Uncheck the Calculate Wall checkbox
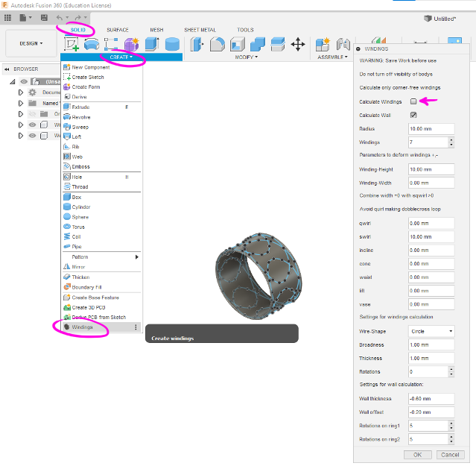The width and height of the screenshot is (476, 466). click(x=413, y=115)
